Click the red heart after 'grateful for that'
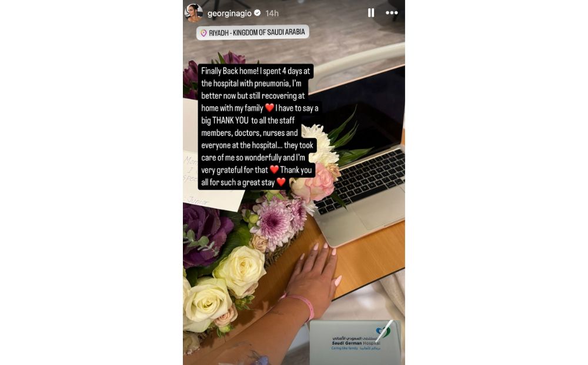The image size is (588, 365). click(x=274, y=170)
